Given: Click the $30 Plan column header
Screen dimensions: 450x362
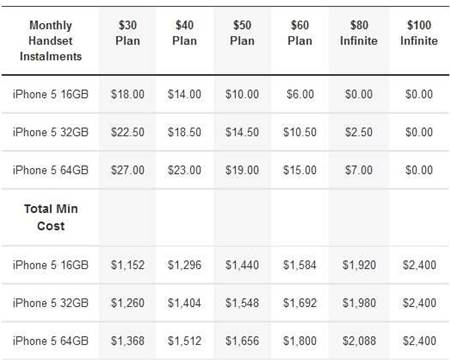Looking at the screenshot, I should 127,33.
